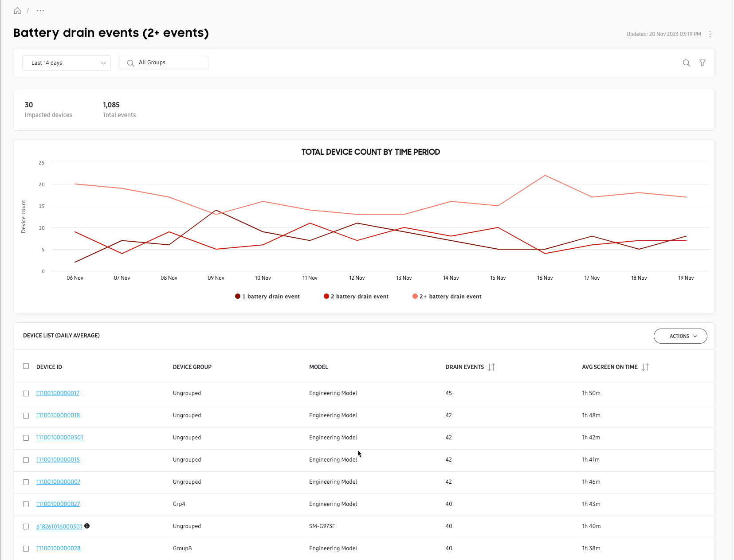Click the search icon in All Groups field

click(x=130, y=63)
